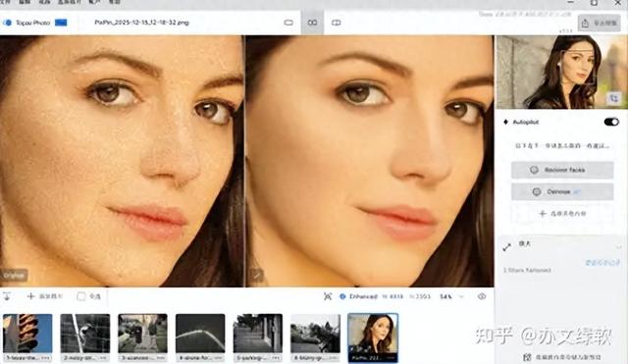Click the import icon below the preview
Screen dimensions: 628x364
[x=7, y=296]
